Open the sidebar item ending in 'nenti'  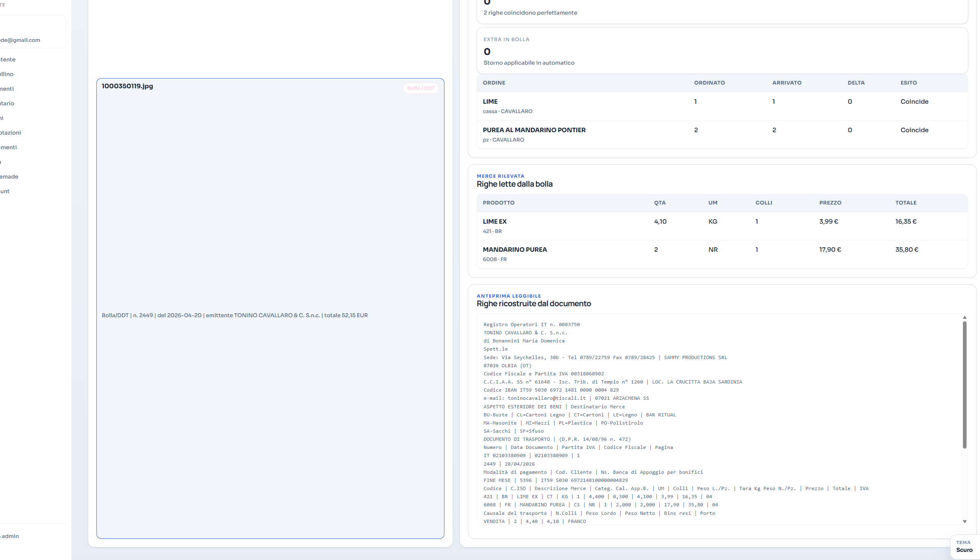tap(7, 89)
